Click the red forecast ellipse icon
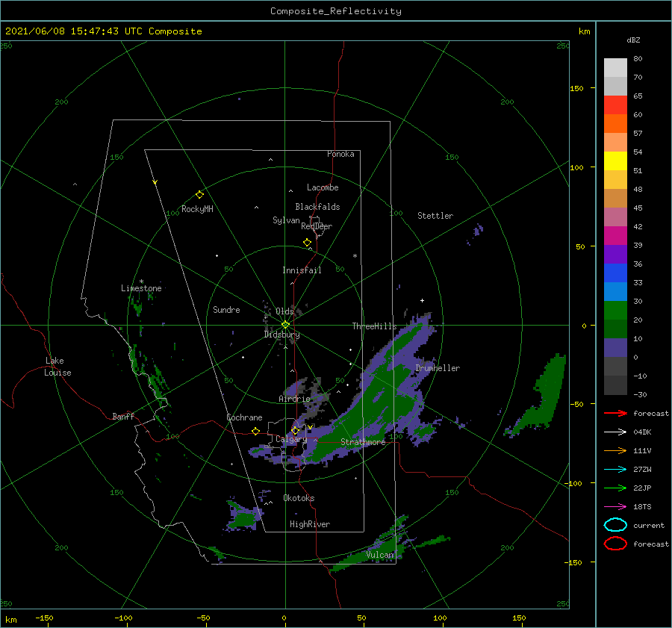Viewport: 672px width, 628px height. [x=615, y=544]
